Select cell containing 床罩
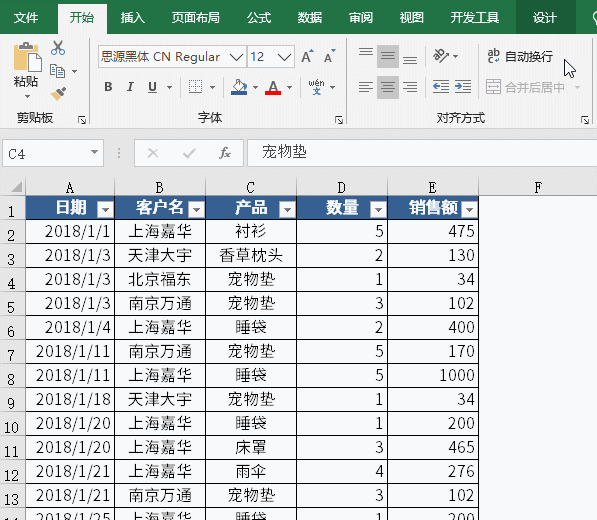The height and width of the screenshot is (520, 597). 251,447
